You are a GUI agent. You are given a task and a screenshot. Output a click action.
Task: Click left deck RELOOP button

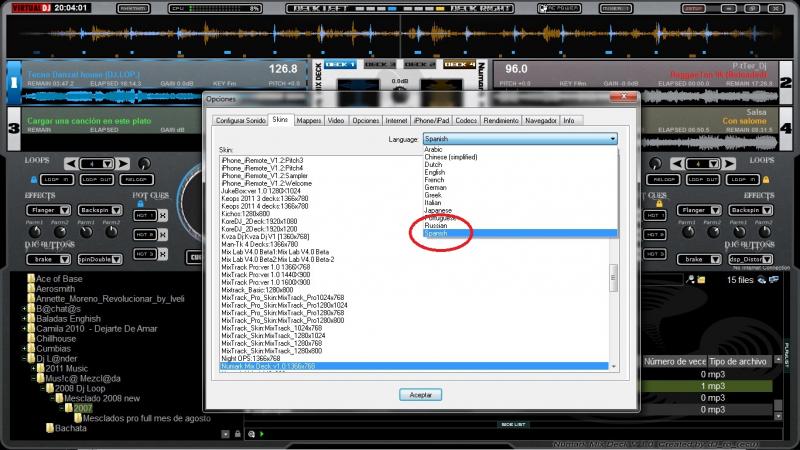click(136, 180)
